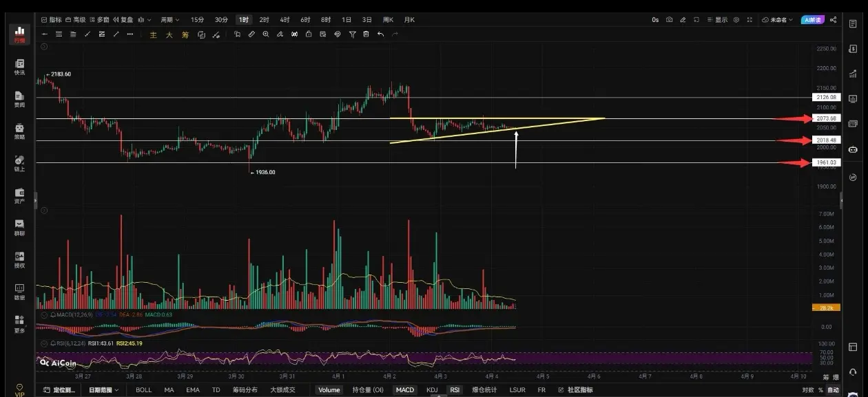Screen dimensions: 868x397
Task: Toggle the KDJ indicator
Action: tap(432, 389)
